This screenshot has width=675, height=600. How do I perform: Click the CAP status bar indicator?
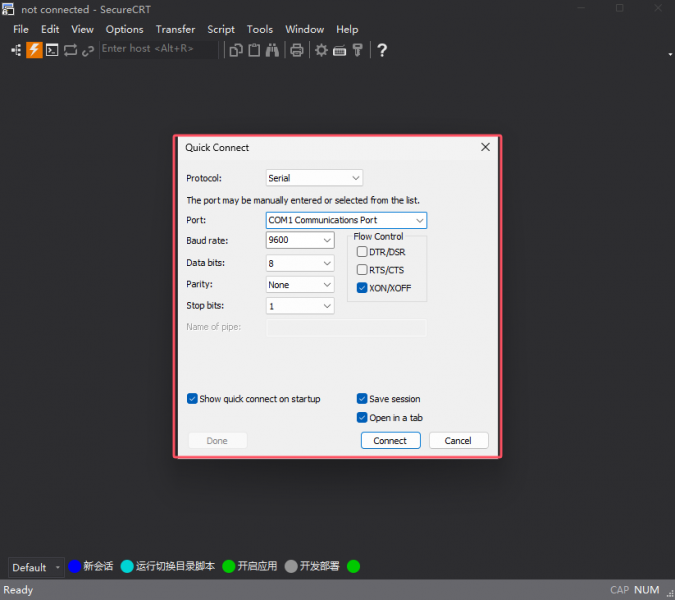619,590
